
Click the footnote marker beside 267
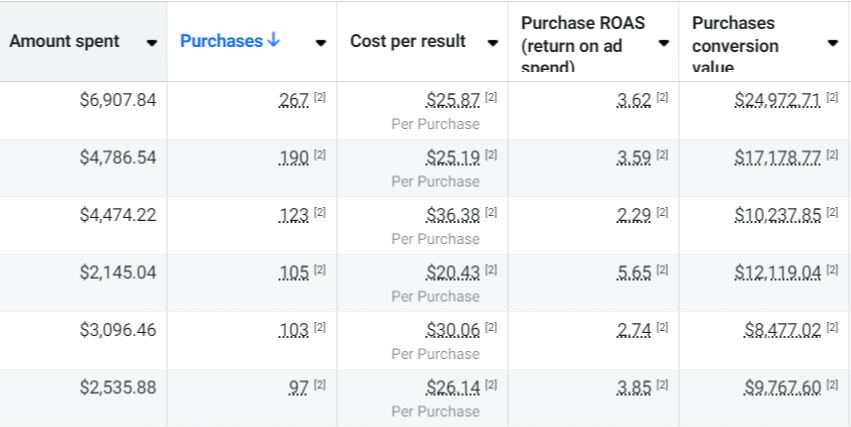click(x=320, y=98)
